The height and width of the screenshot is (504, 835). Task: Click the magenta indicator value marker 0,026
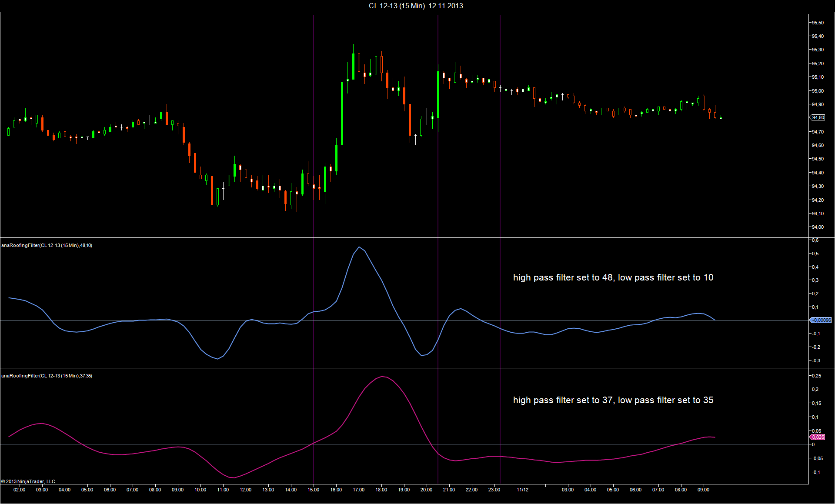(818, 437)
